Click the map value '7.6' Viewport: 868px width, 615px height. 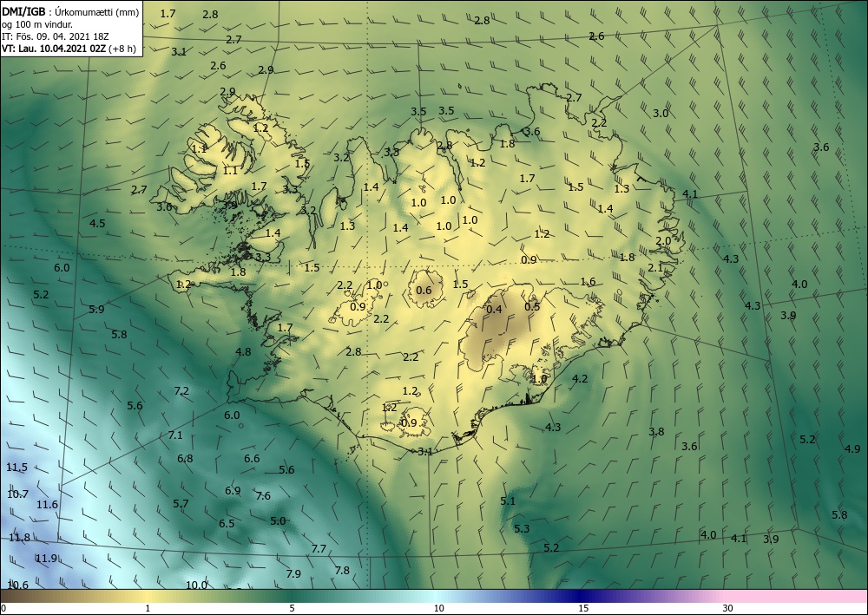(x=263, y=496)
